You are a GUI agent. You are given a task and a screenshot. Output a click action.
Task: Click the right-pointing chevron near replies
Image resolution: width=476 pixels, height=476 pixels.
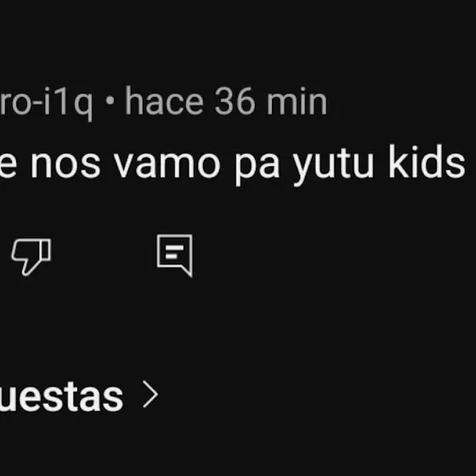pos(150,394)
